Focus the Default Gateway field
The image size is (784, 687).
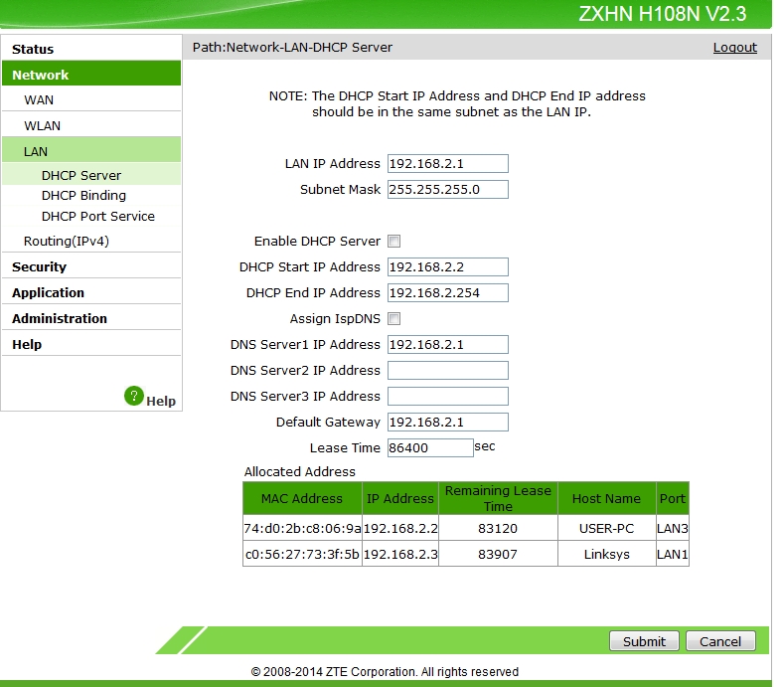[x=448, y=422]
